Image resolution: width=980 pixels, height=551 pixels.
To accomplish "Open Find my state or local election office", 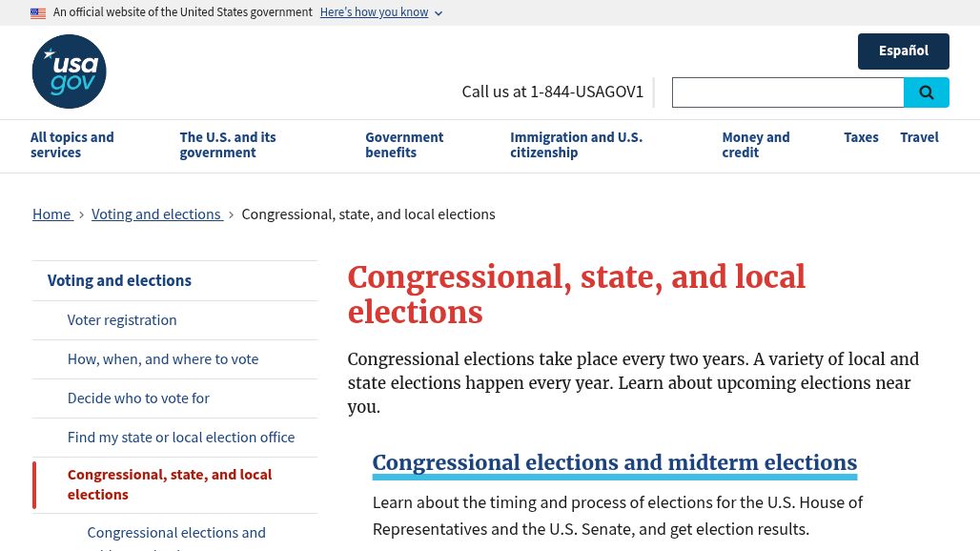I will pos(181,438).
